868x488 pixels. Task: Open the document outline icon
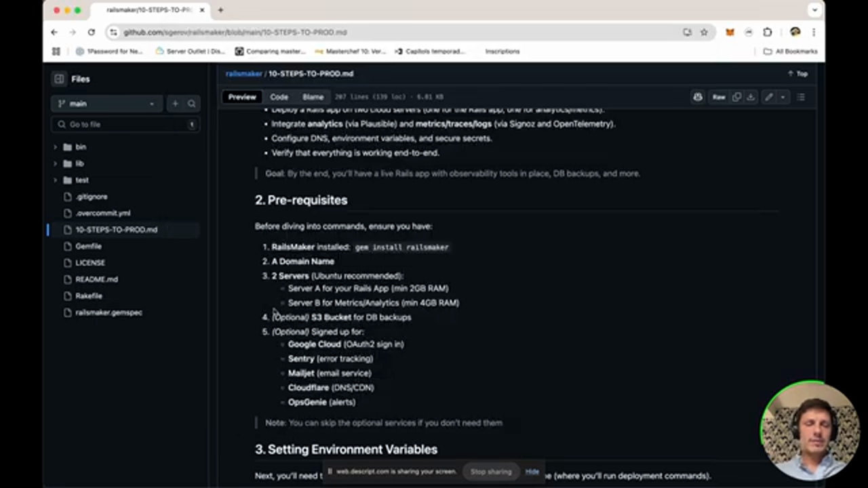pos(801,98)
